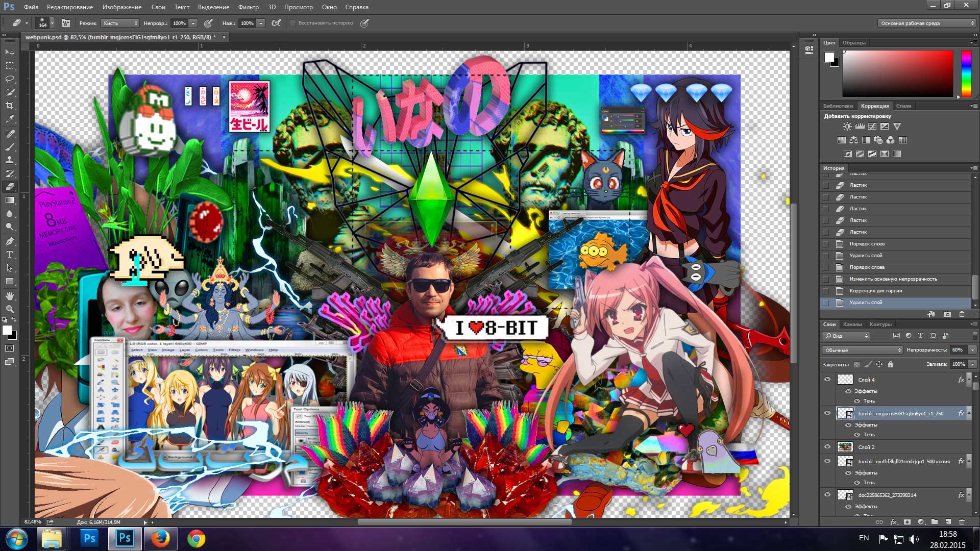
Task: Hide the tumblr_mqjorosEiG1sqtm8yo1_r1_250 layer
Action: point(827,413)
